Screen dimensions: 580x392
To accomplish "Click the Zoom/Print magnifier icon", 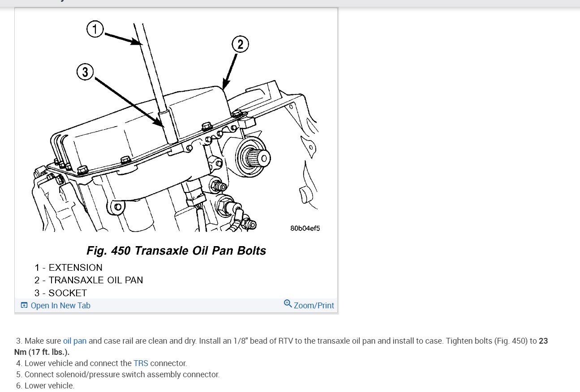I will [x=288, y=304].
